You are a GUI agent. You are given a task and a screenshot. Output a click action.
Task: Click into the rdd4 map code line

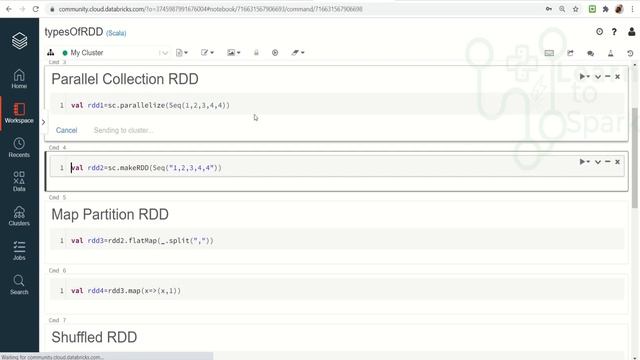click(126, 291)
